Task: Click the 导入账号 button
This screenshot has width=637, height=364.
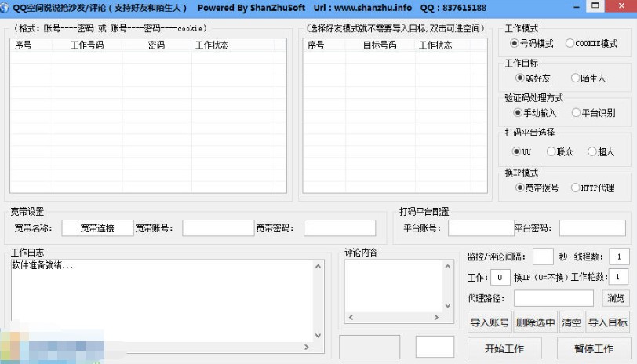Action: point(490,322)
